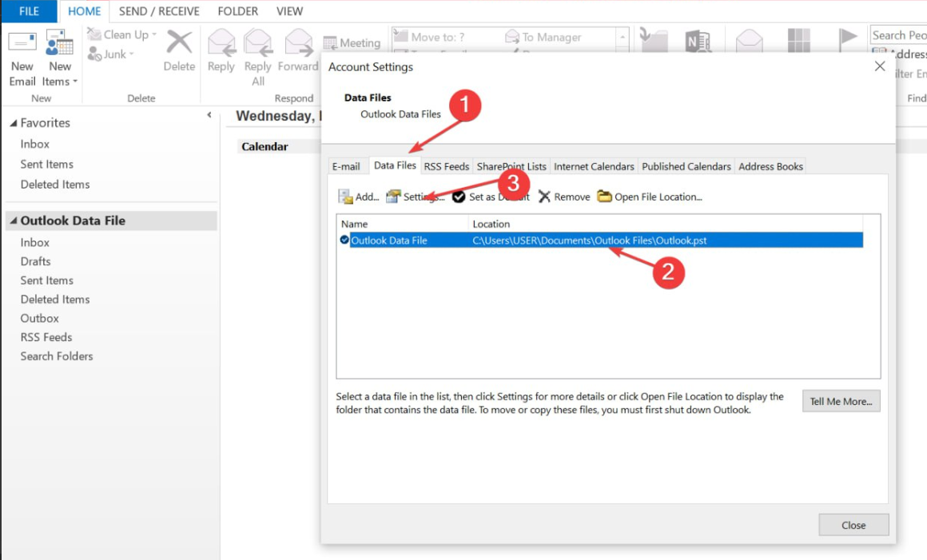Switch to the RSS Feeds tab
The height and width of the screenshot is (560, 927).
pos(447,167)
